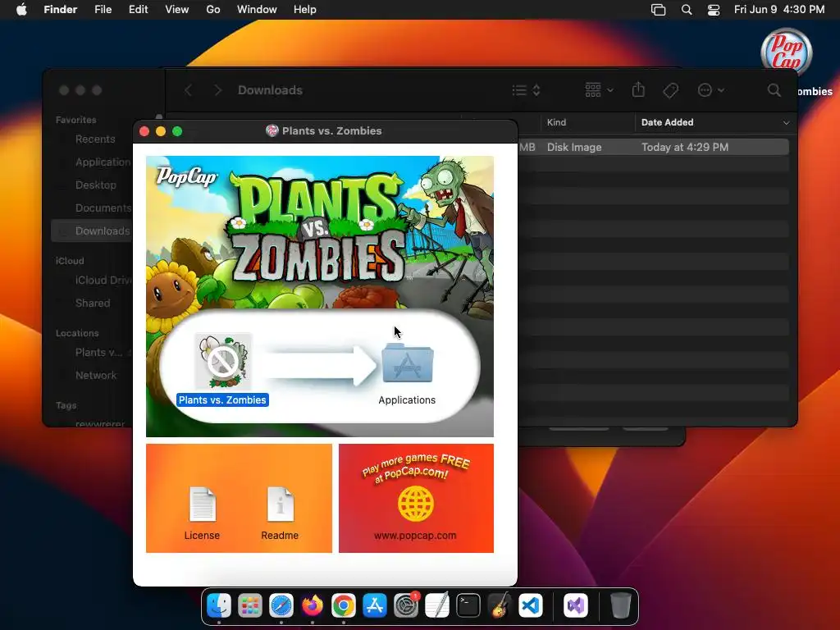Open the Edit menu
Image resolution: width=840 pixels, height=630 pixels.
[x=138, y=10]
